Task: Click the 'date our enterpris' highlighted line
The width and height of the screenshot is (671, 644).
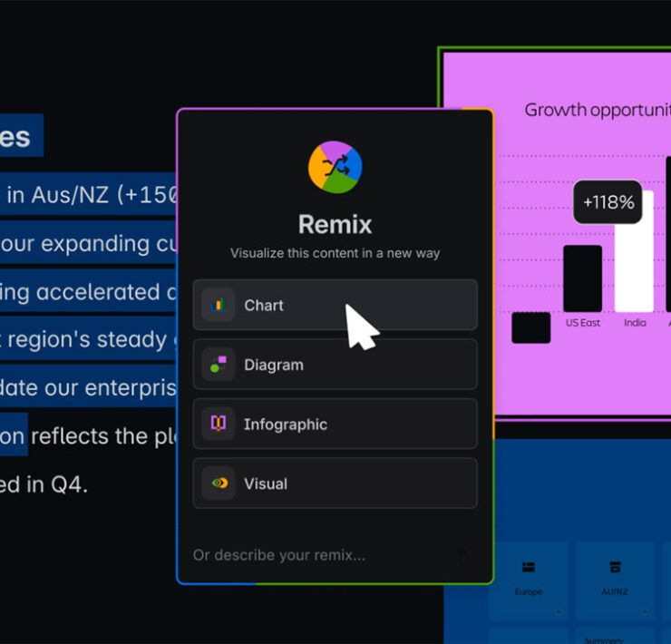Action: click(88, 387)
